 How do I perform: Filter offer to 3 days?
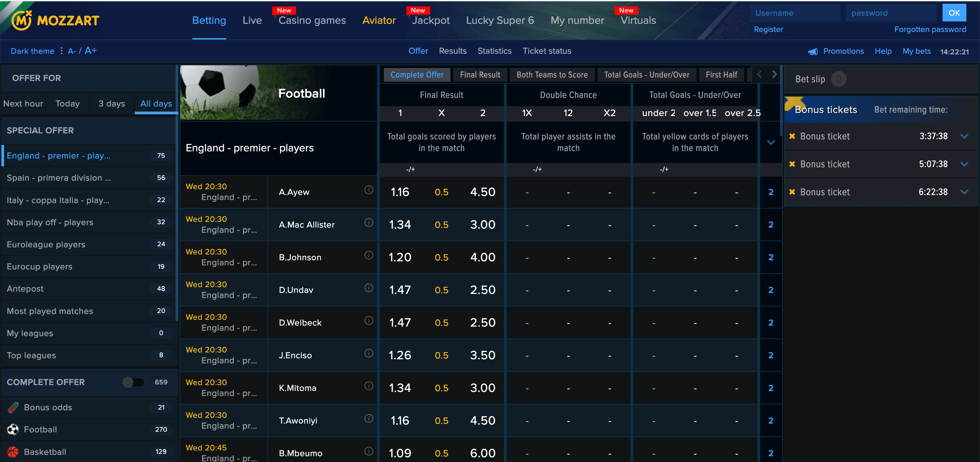112,103
